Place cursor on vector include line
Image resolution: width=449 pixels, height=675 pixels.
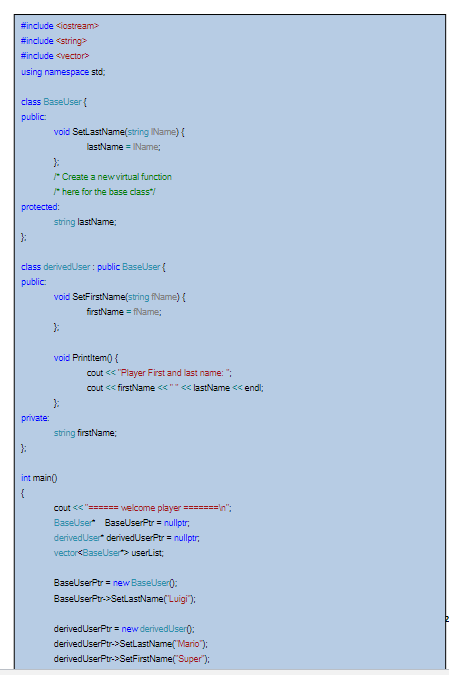point(55,56)
